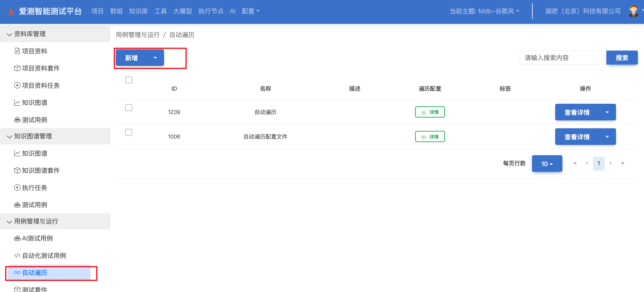Click the infinity icon beside 自动遍历
The height and width of the screenshot is (292, 644).
(x=17, y=273)
